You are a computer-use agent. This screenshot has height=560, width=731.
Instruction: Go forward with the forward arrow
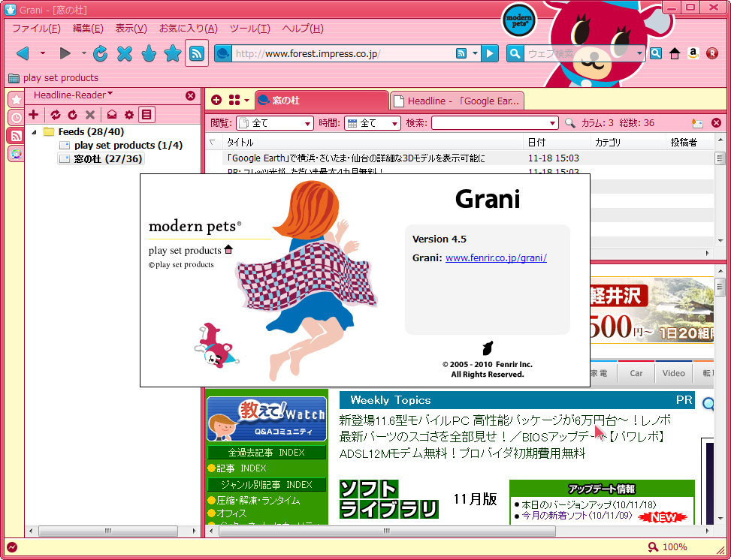point(65,53)
